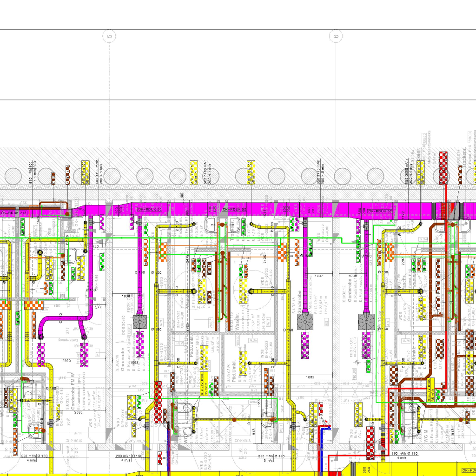
Task: Select the 1037 dimension value
Action: pyautogui.click(x=318, y=276)
